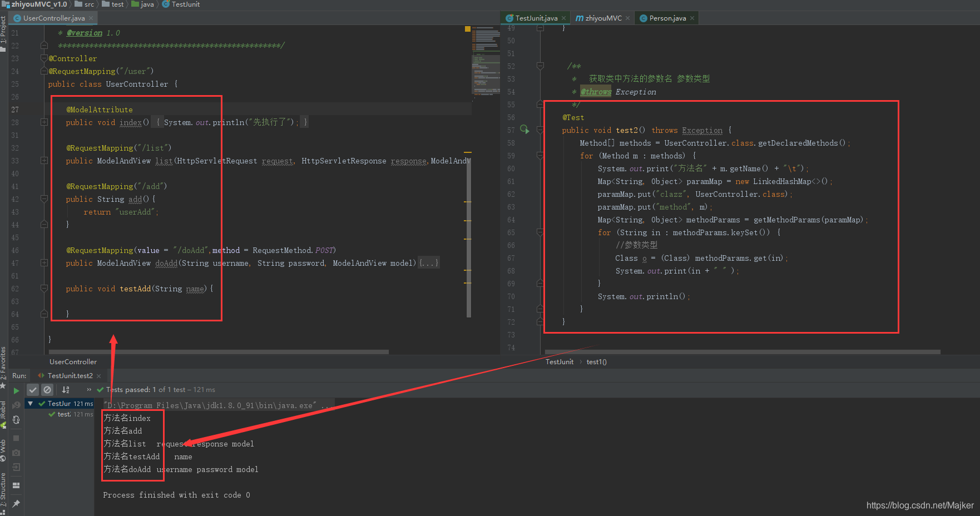Toggle auto-test rerun icon in Run panel
Screen dimensions: 980x516
tap(16, 419)
